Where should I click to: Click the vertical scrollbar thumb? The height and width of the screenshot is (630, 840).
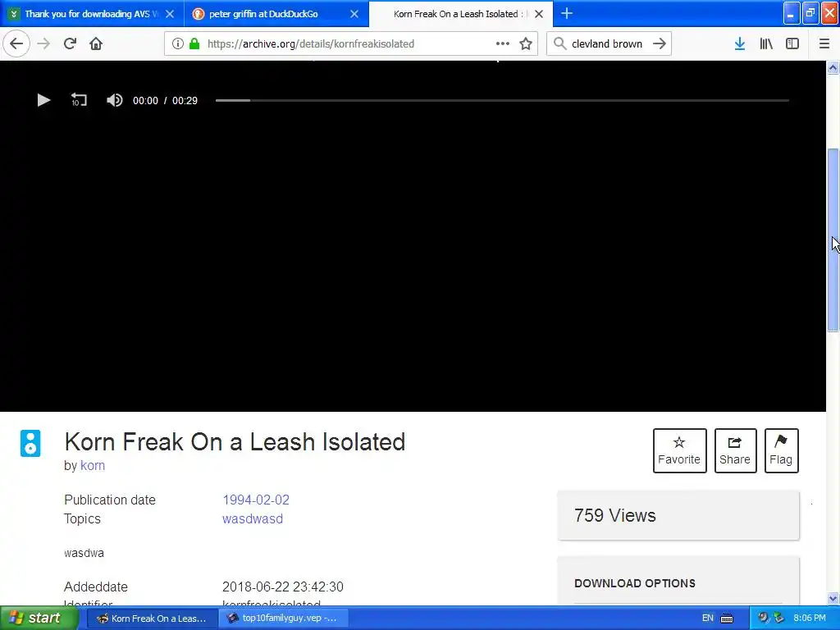tap(833, 240)
